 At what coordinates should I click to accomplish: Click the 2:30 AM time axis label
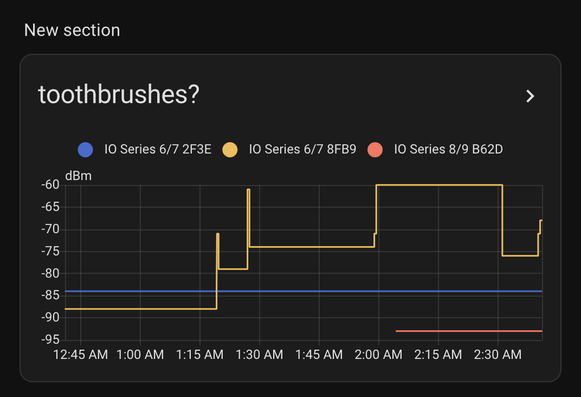(498, 355)
